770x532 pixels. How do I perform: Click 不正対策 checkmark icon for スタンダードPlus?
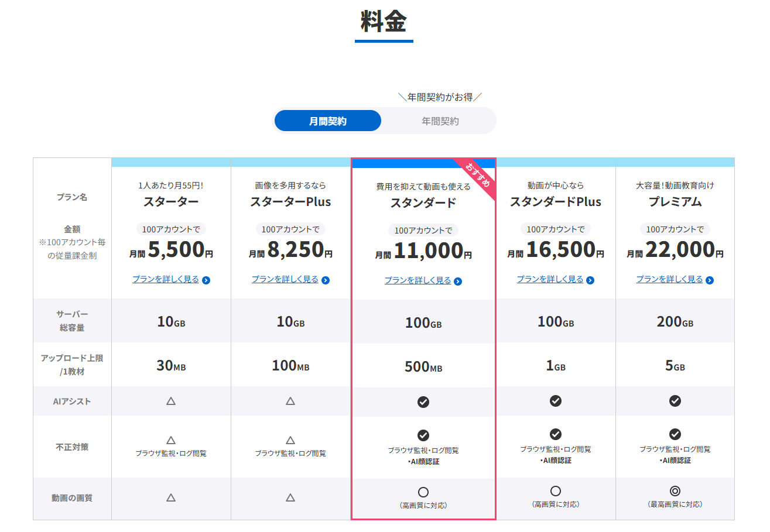[x=556, y=434]
